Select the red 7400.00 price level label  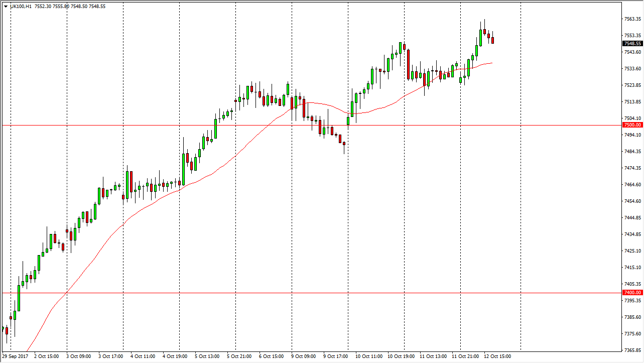[632, 293]
